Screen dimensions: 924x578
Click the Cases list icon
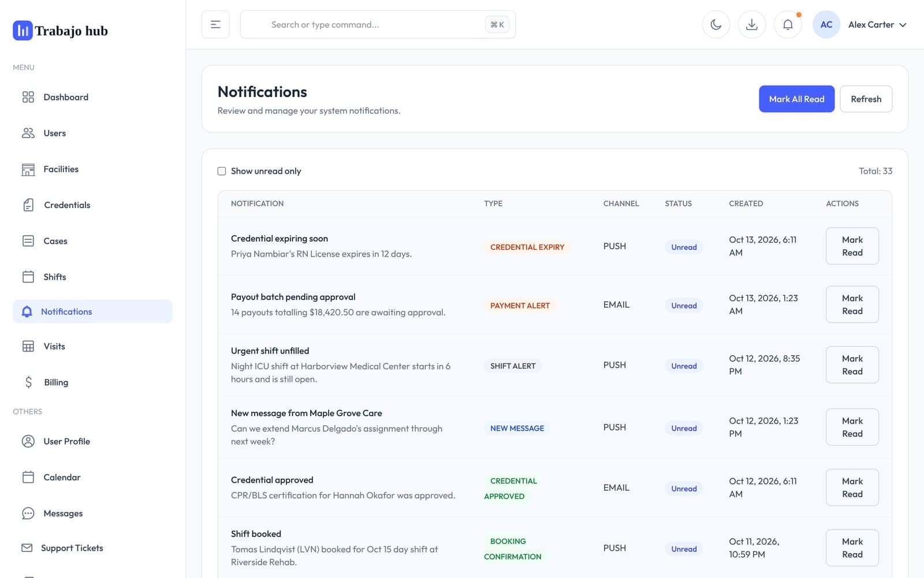point(28,241)
